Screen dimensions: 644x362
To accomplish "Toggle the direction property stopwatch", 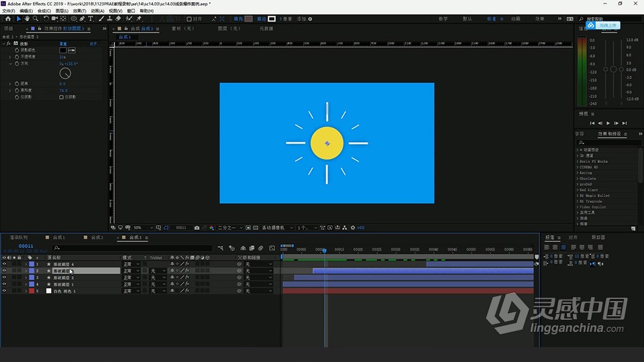I will 17,64.
